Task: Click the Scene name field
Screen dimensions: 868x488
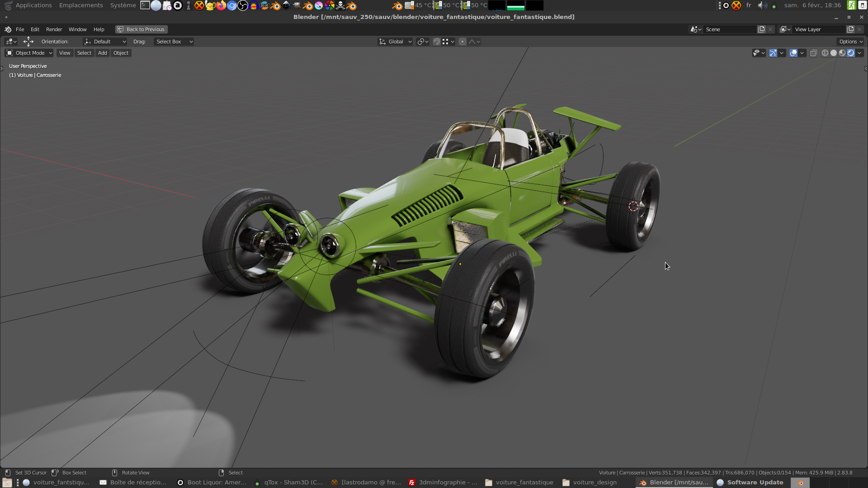Action: coord(730,29)
